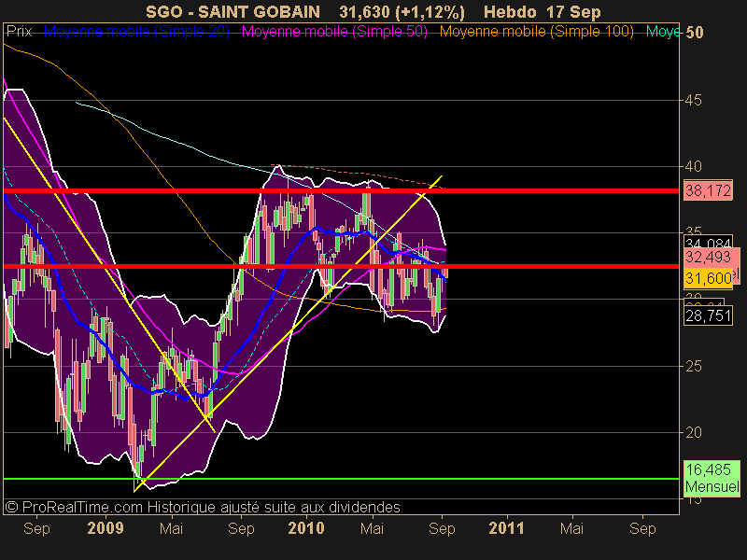Image resolution: width=747 pixels, height=560 pixels.
Task: Click the 32,493 red price label
Action: [708, 258]
